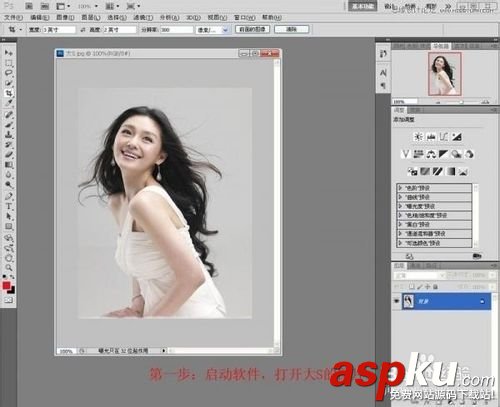The height and width of the screenshot is (407, 500).
Task: Add a Levels adjustment
Action: [431, 136]
